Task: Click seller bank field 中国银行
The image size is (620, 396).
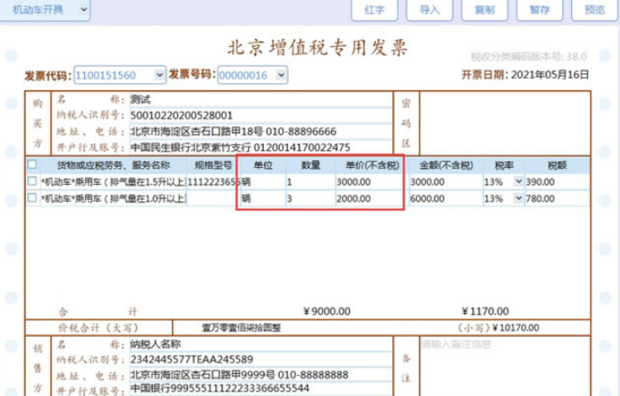Action: (x=261, y=388)
